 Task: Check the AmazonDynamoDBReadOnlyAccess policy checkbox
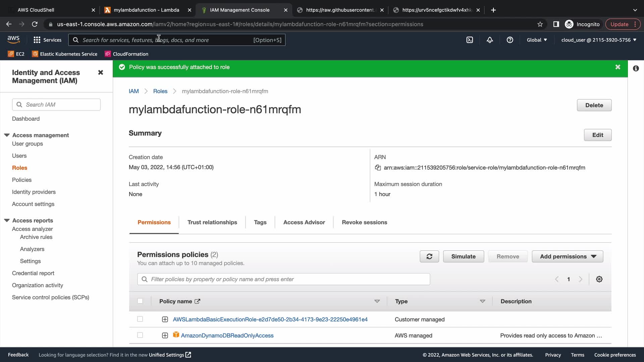[x=140, y=335]
